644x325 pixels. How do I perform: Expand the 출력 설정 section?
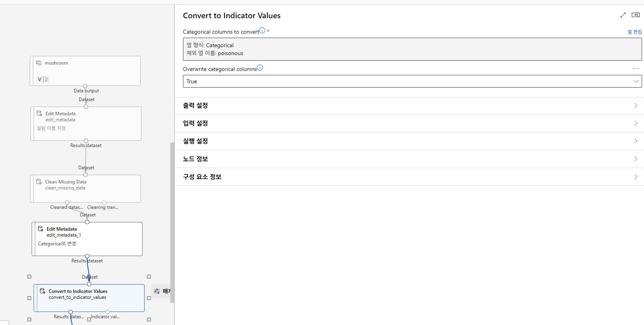[x=409, y=105]
